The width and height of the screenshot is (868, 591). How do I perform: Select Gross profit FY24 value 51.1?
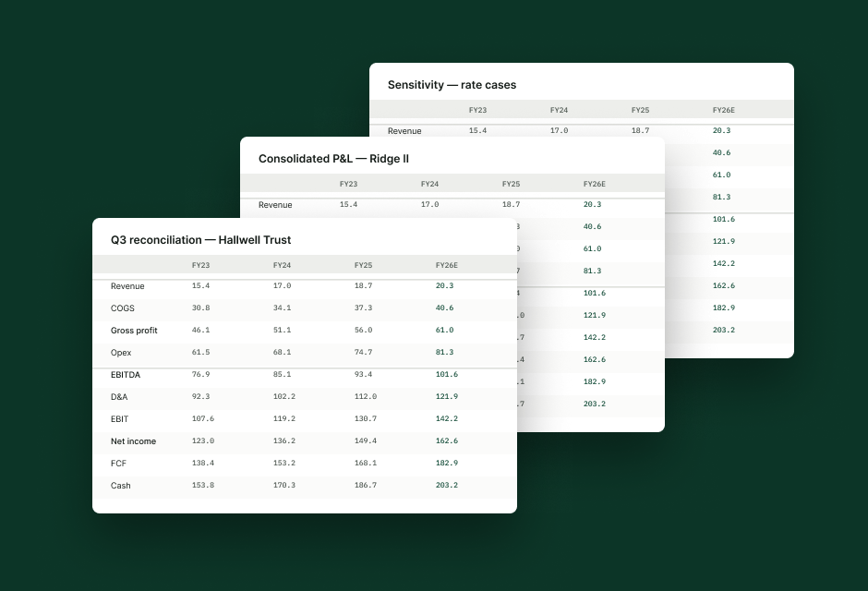click(282, 330)
